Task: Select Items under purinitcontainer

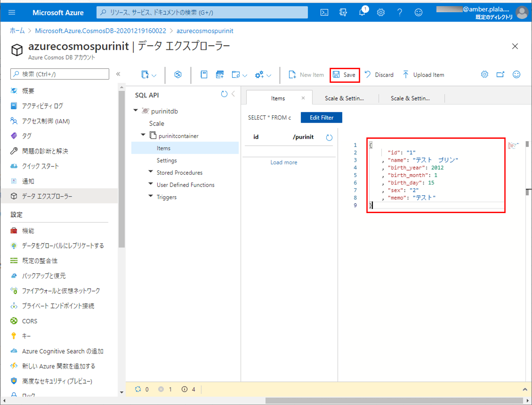Action: click(185, 148)
